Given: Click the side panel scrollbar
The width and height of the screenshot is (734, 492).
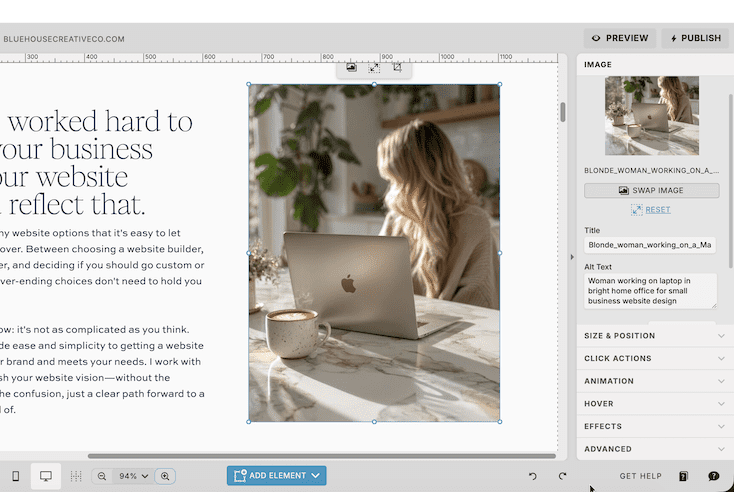Looking at the screenshot, I should point(730,180).
